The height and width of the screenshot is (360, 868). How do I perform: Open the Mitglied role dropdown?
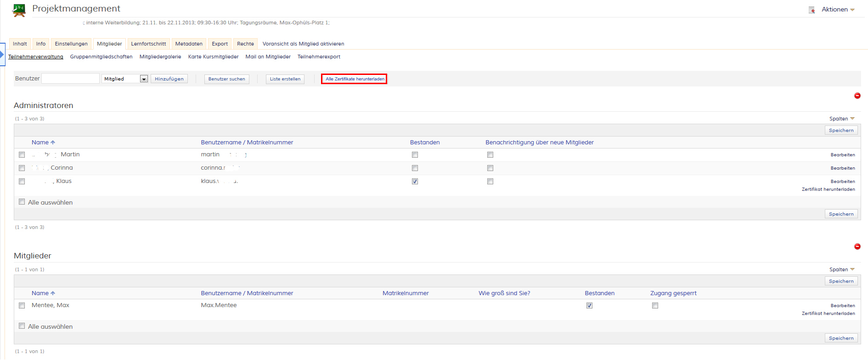pos(143,79)
